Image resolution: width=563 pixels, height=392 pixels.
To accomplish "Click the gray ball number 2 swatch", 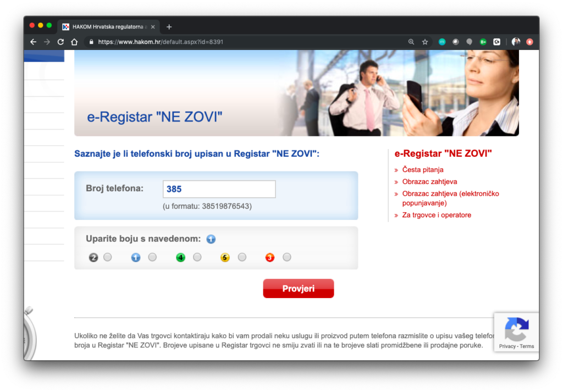I will [93, 257].
